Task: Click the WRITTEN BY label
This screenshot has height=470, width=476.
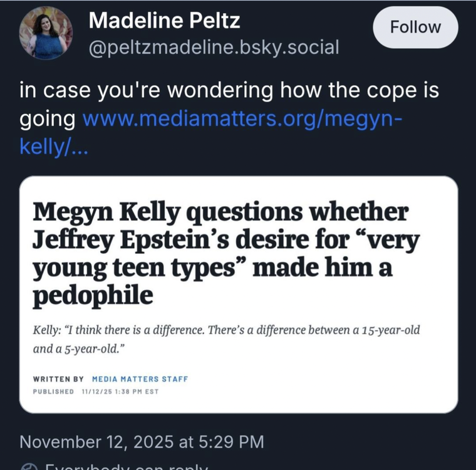Action: tap(58, 379)
